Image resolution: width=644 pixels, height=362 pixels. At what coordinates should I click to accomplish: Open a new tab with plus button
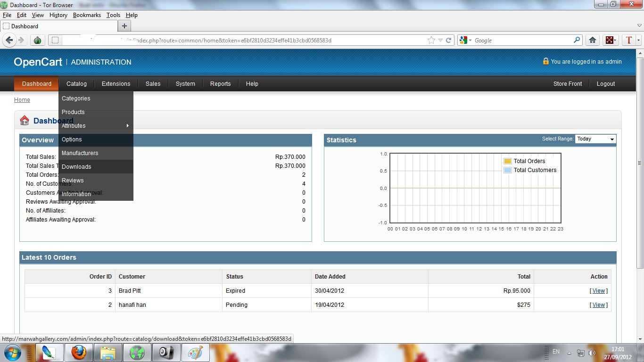point(124,26)
